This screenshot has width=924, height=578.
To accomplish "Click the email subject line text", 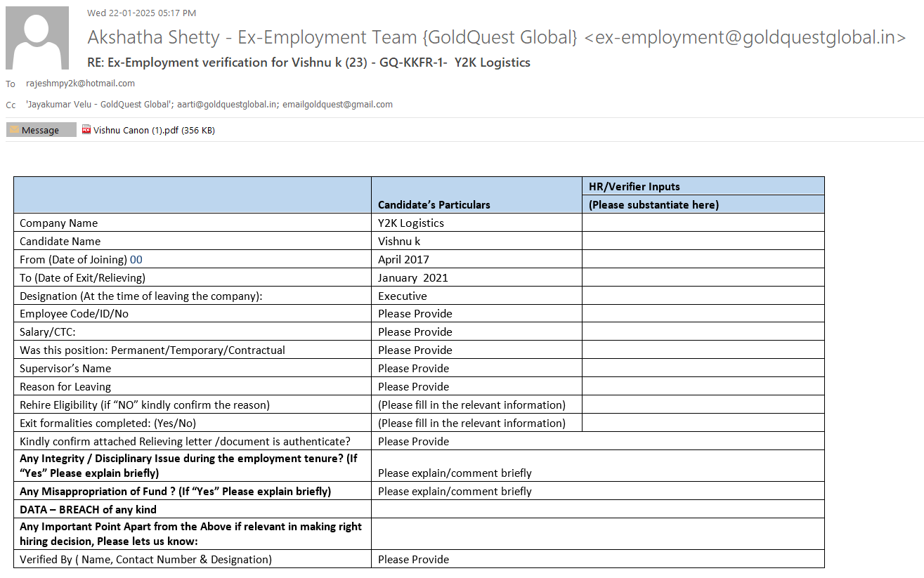I will point(308,63).
